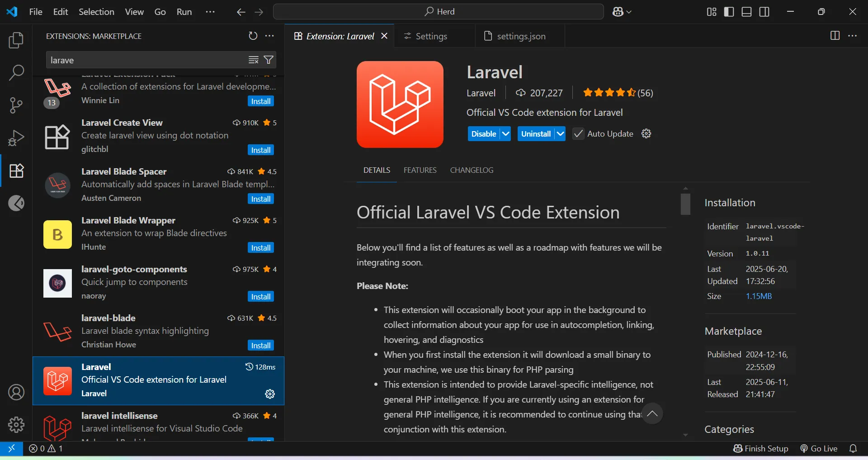868x460 pixels.
Task: Click Go Live in status bar
Action: [x=819, y=448]
